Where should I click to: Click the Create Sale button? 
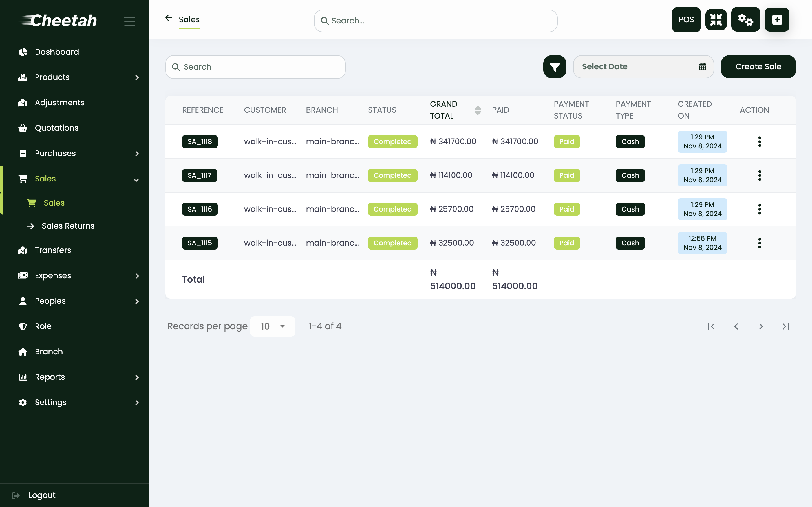click(x=758, y=66)
